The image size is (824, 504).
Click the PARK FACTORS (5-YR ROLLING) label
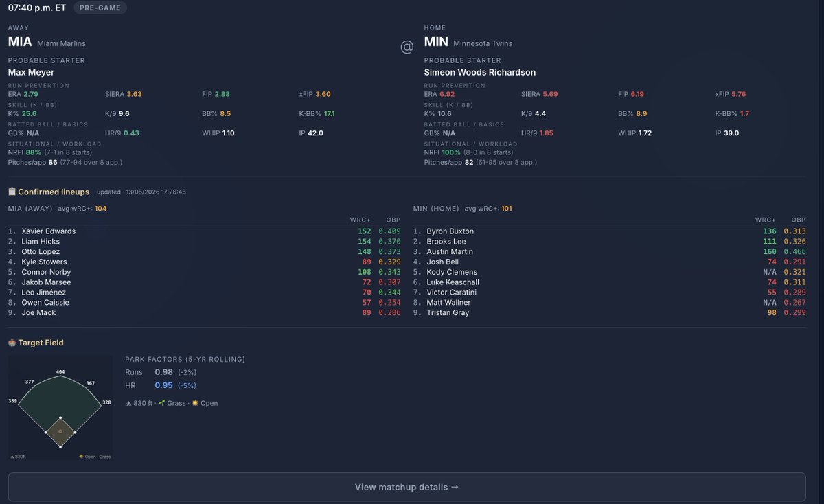click(185, 359)
